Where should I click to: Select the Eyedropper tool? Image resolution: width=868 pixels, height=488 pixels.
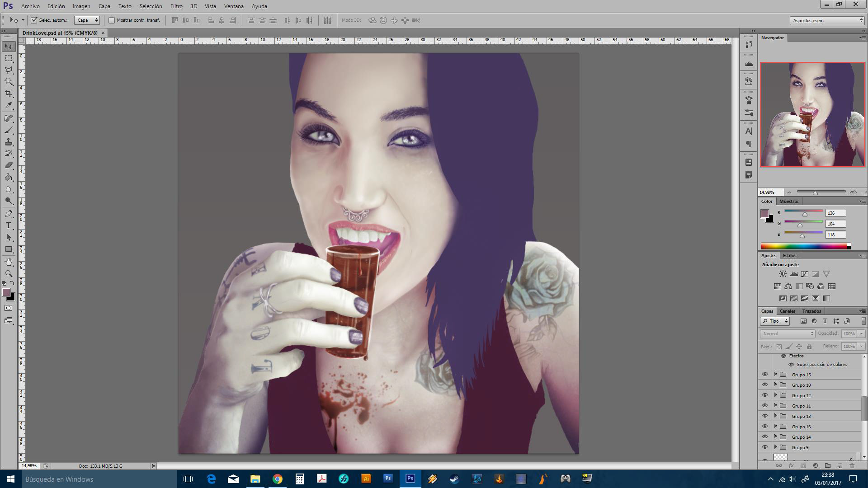pyautogui.click(x=9, y=105)
